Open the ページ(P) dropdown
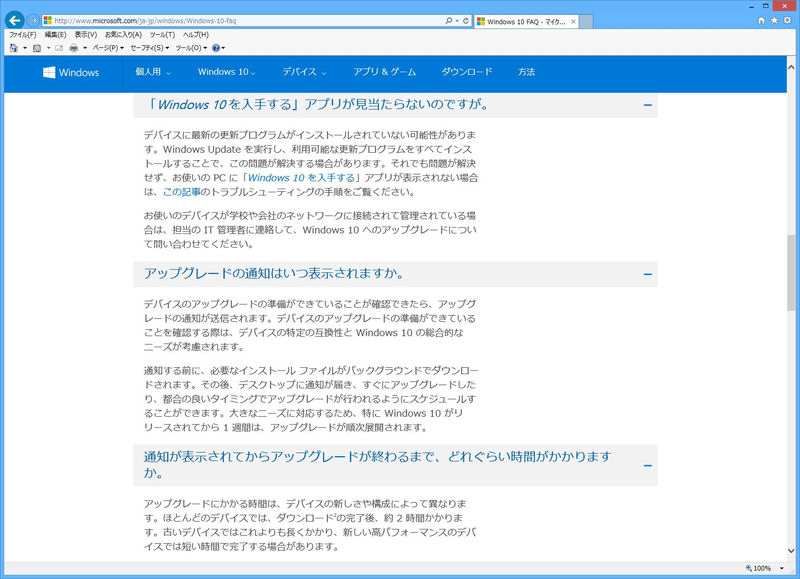 pos(108,48)
